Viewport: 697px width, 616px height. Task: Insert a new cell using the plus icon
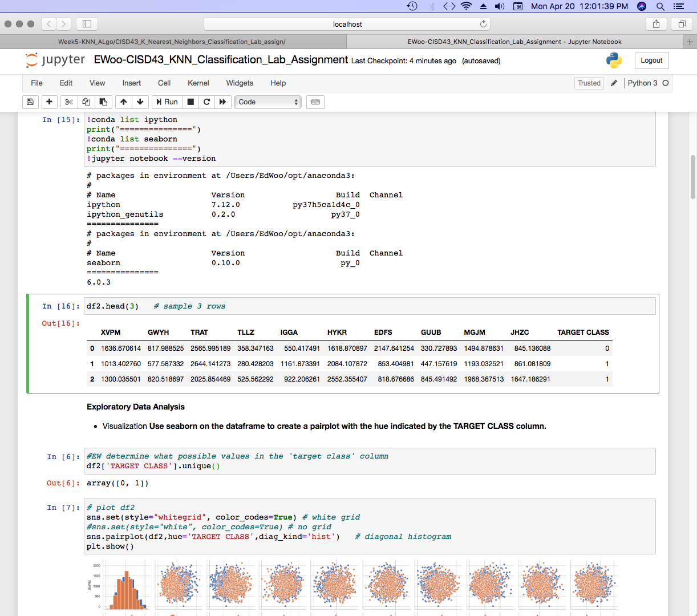[49, 102]
